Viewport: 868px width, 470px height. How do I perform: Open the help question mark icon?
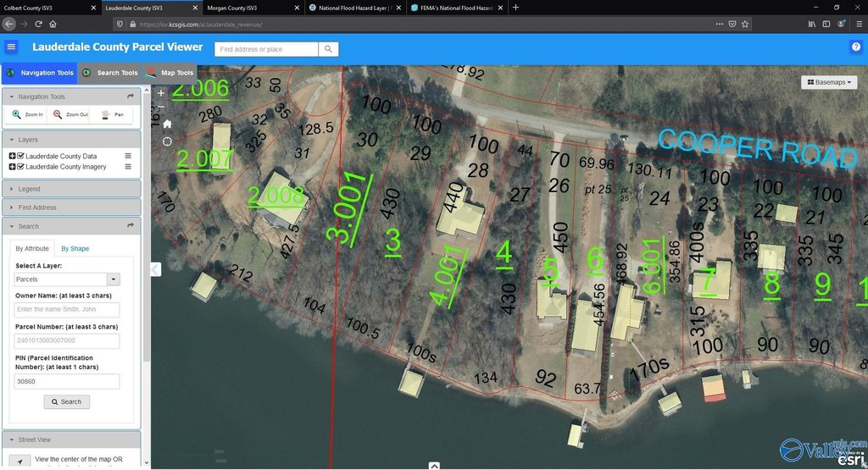(855, 47)
